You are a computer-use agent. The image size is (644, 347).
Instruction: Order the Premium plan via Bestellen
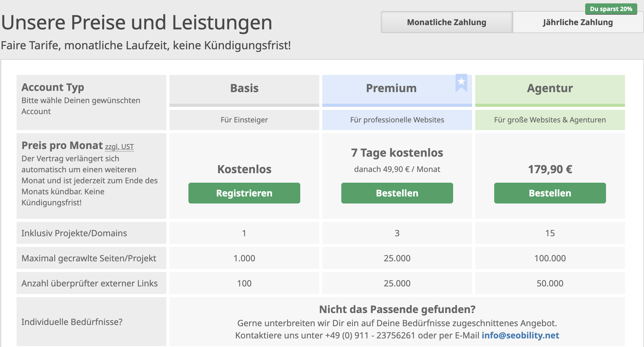tap(397, 193)
